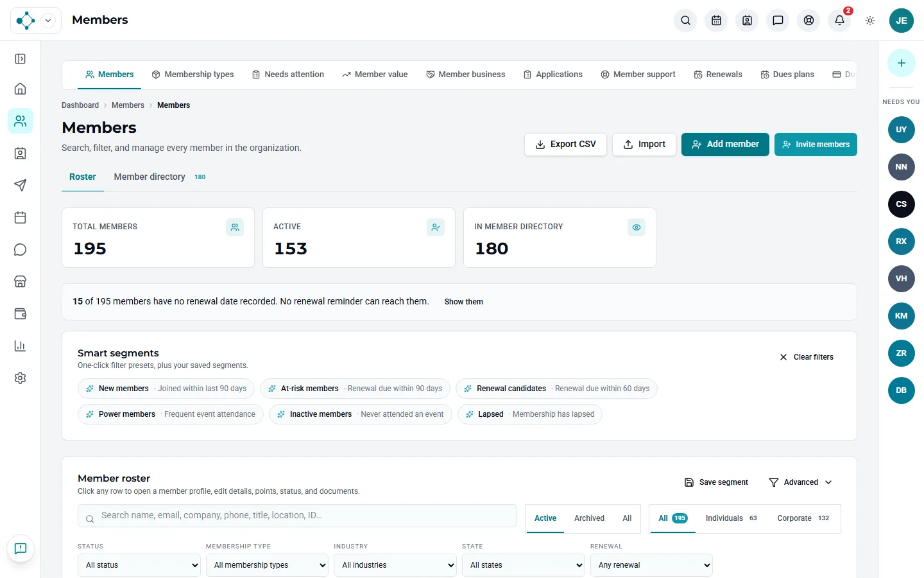Select Active roster filter
The image size is (924, 578).
tap(545, 518)
